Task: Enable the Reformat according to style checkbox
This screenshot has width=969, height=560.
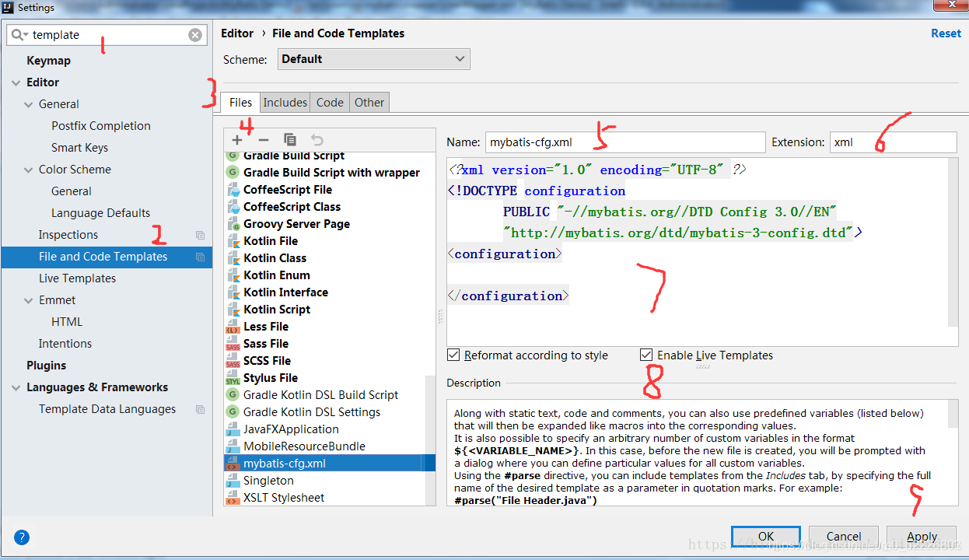Action: tap(453, 355)
